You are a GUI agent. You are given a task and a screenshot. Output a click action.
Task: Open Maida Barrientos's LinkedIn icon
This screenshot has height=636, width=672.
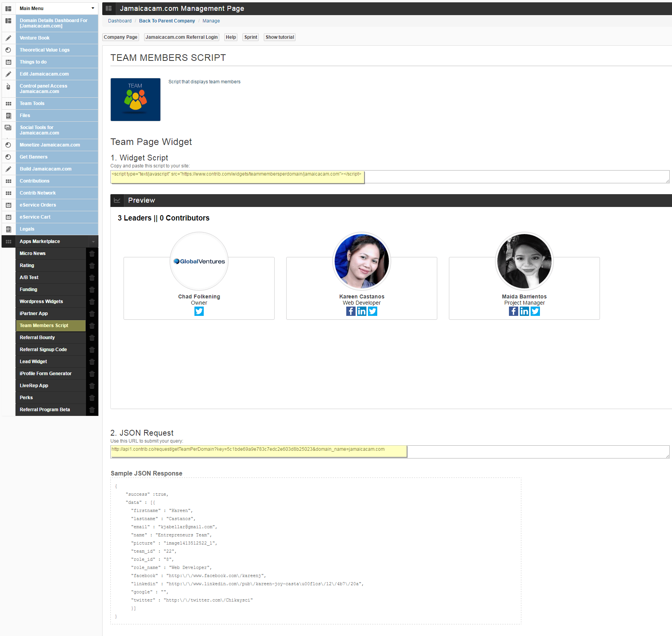[524, 311]
